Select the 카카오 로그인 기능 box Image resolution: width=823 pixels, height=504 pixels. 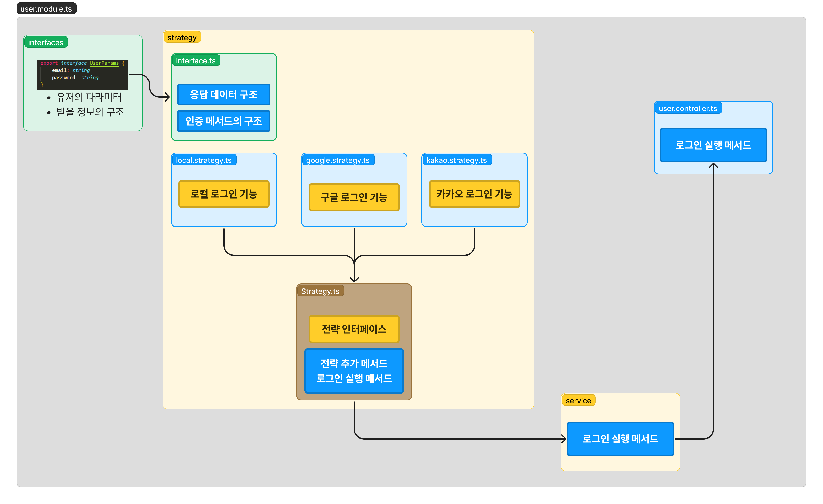point(474,194)
